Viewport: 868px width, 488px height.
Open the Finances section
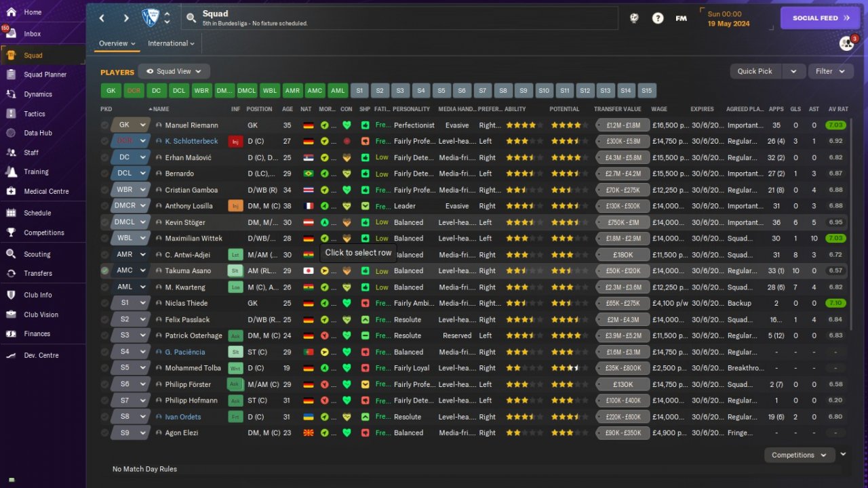[37, 333]
